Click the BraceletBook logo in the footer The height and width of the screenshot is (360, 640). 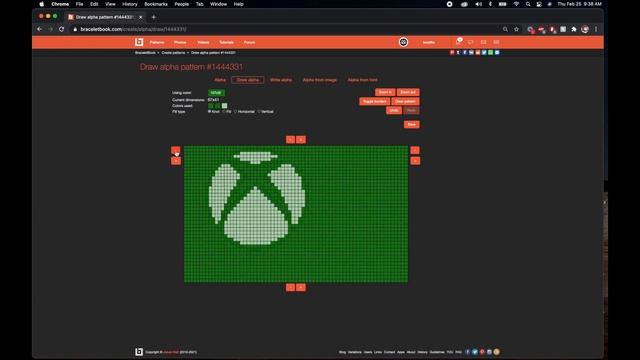click(139, 352)
